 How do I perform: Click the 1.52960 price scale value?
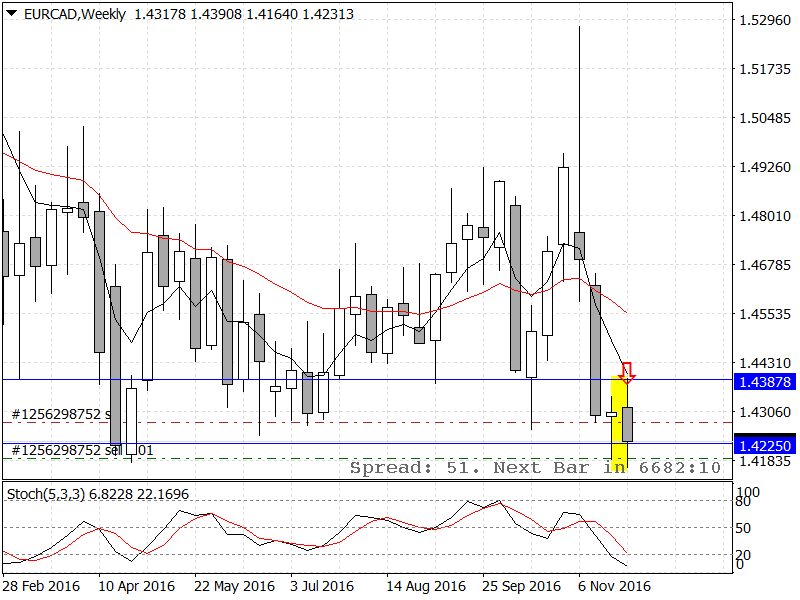pyautogui.click(x=765, y=20)
